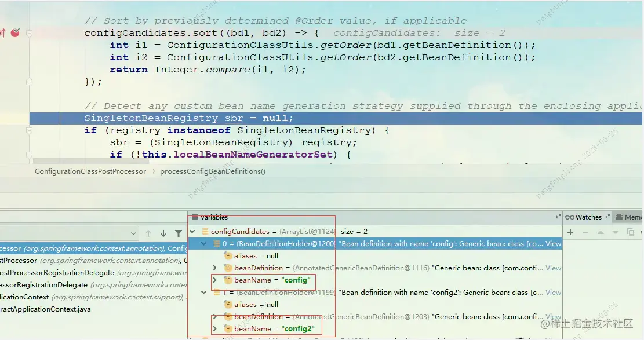Open the Memory tab
Screen dimensions: 644x340
[x=629, y=217]
